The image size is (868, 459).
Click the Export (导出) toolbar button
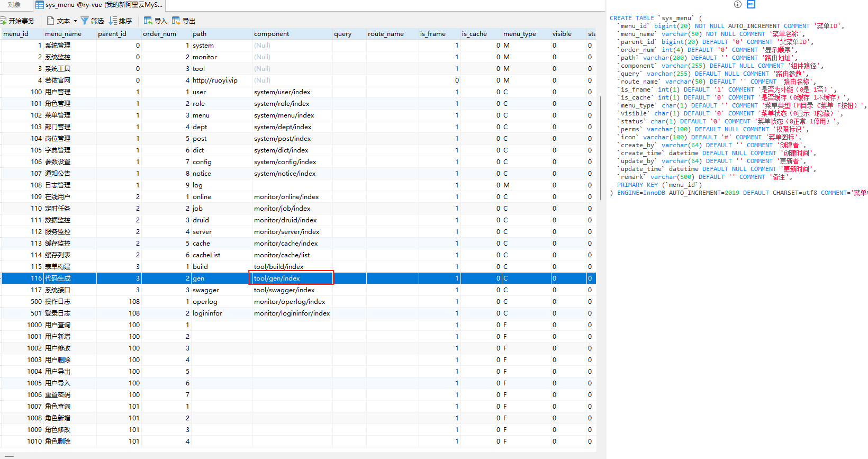(x=183, y=21)
